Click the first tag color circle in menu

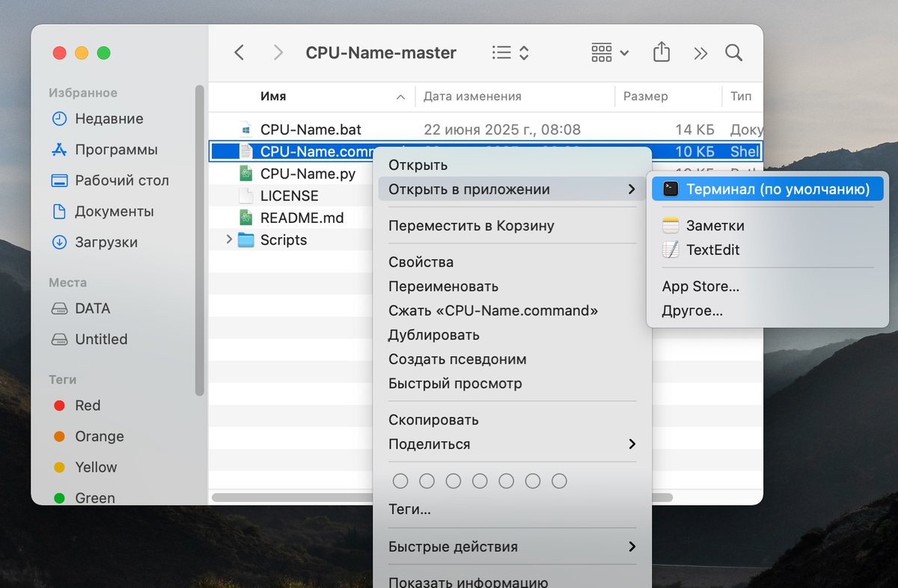(400, 481)
